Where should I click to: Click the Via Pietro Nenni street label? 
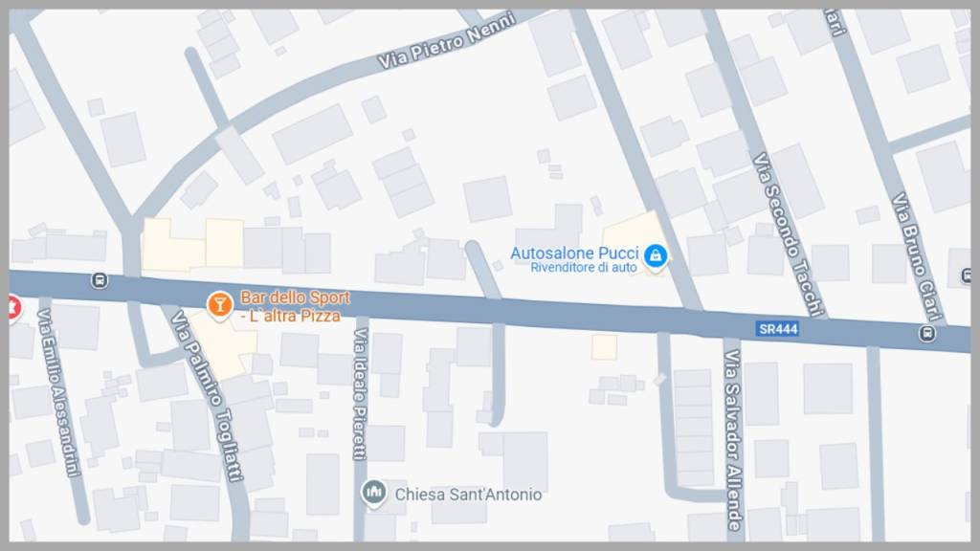click(447, 40)
